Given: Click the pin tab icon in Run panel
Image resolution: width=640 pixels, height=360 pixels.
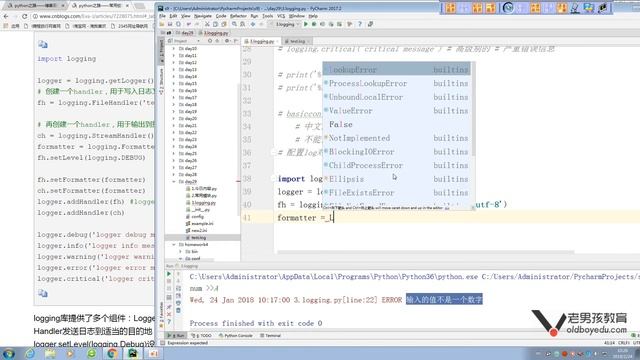Looking at the screenshot, I should (169, 307).
